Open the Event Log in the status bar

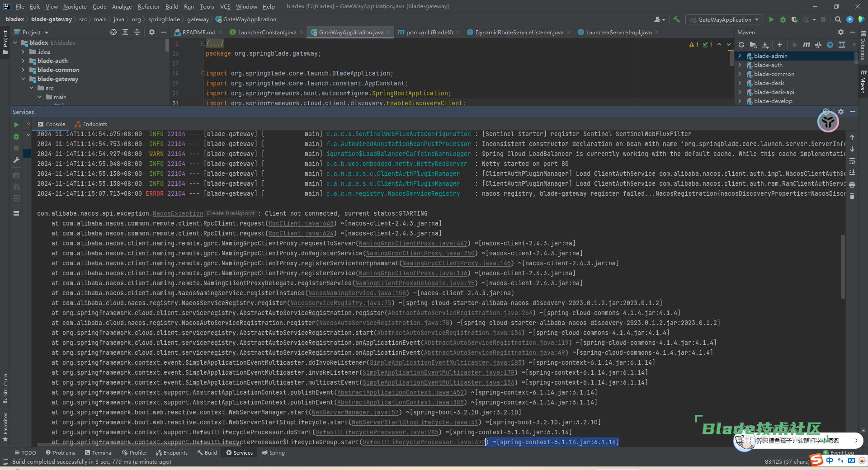(839, 453)
